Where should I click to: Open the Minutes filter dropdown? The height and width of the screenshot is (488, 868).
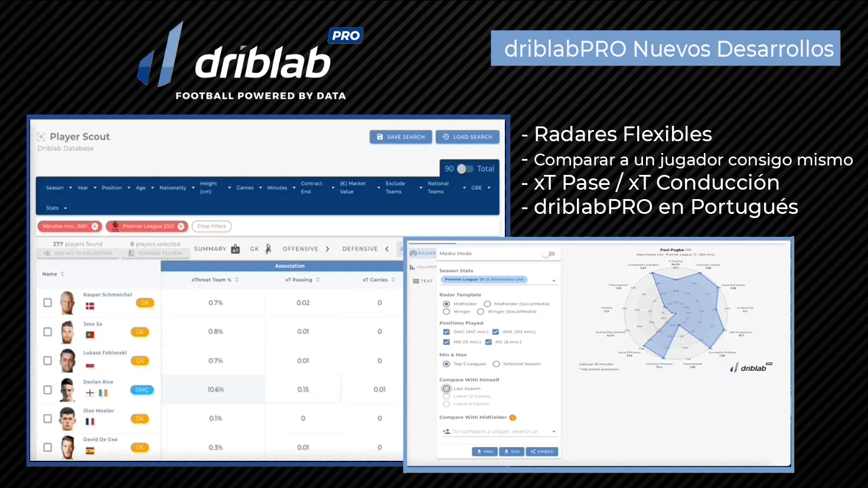click(281, 188)
